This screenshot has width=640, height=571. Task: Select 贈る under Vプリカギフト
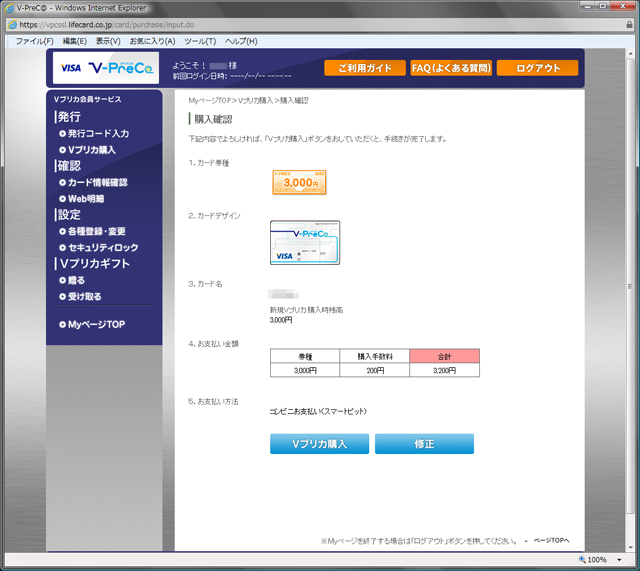click(x=72, y=280)
